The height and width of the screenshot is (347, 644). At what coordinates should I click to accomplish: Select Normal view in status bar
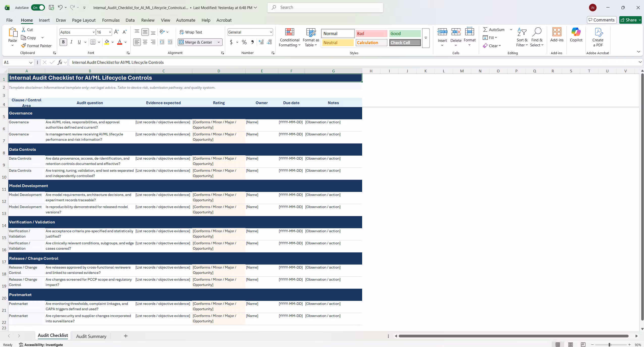tap(558, 344)
